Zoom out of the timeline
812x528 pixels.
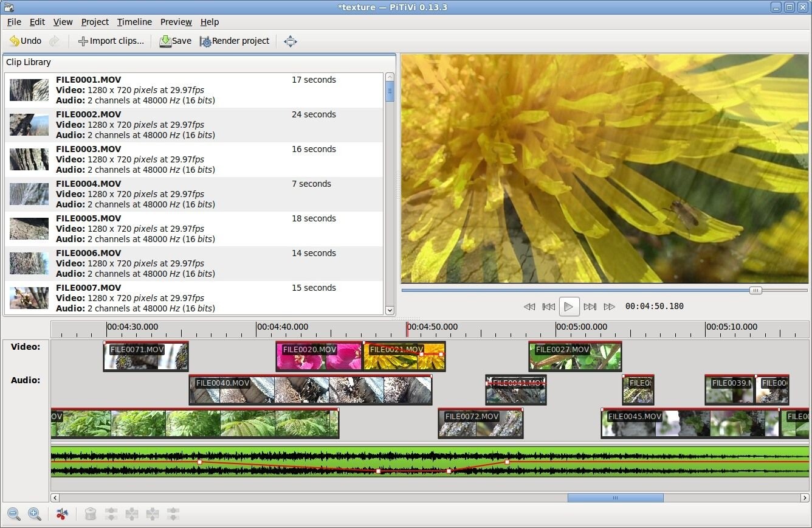(x=14, y=514)
